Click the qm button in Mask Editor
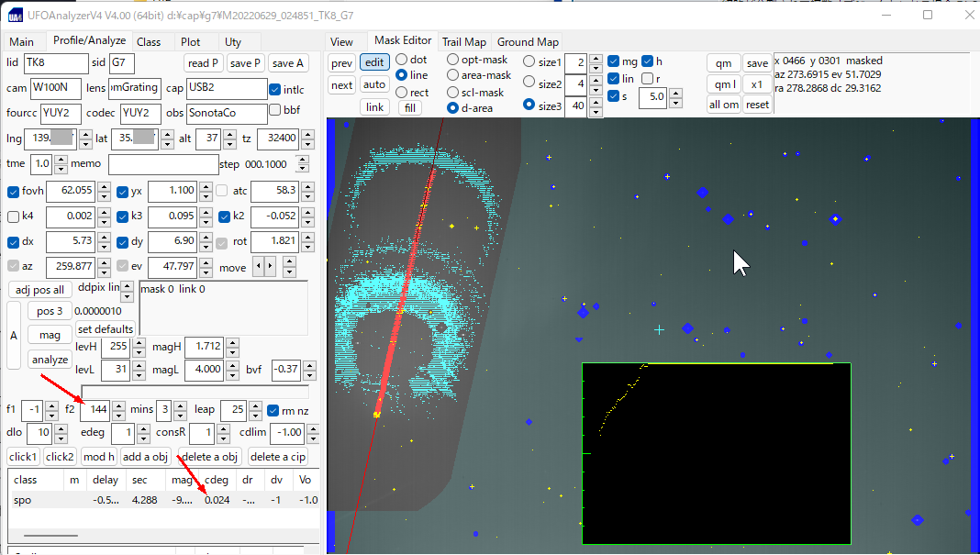 pos(723,63)
